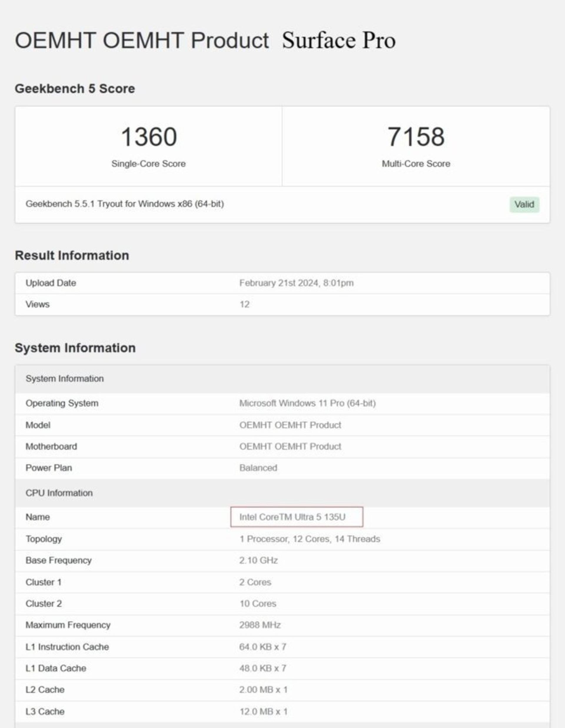Click the Topology row value

coord(310,539)
